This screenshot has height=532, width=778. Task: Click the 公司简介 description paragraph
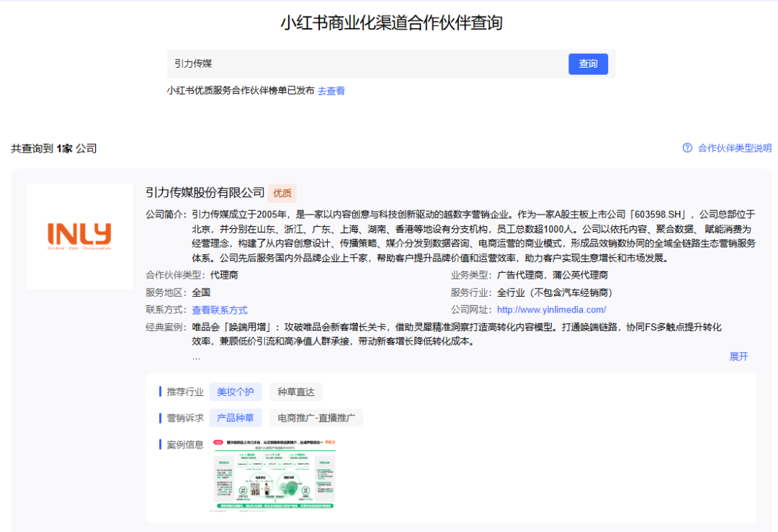(x=474, y=236)
